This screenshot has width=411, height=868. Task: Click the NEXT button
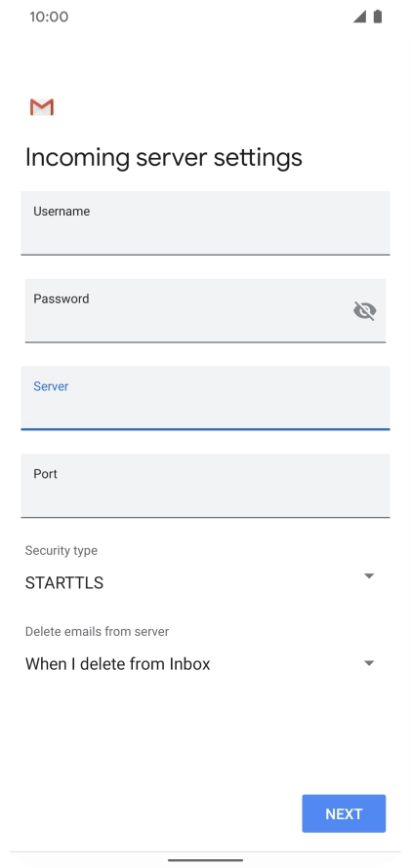click(x=344, y=813)
